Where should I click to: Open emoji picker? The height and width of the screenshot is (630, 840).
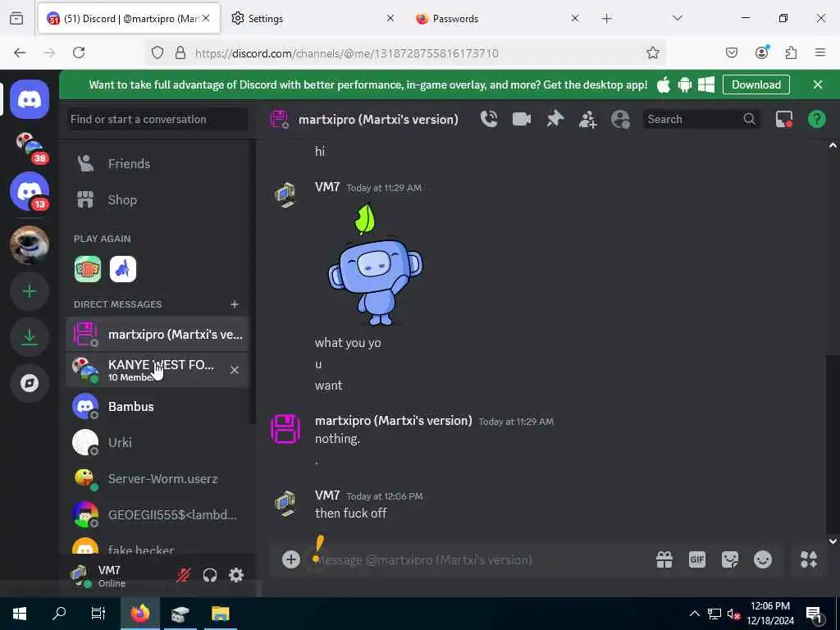coord(762,559)
